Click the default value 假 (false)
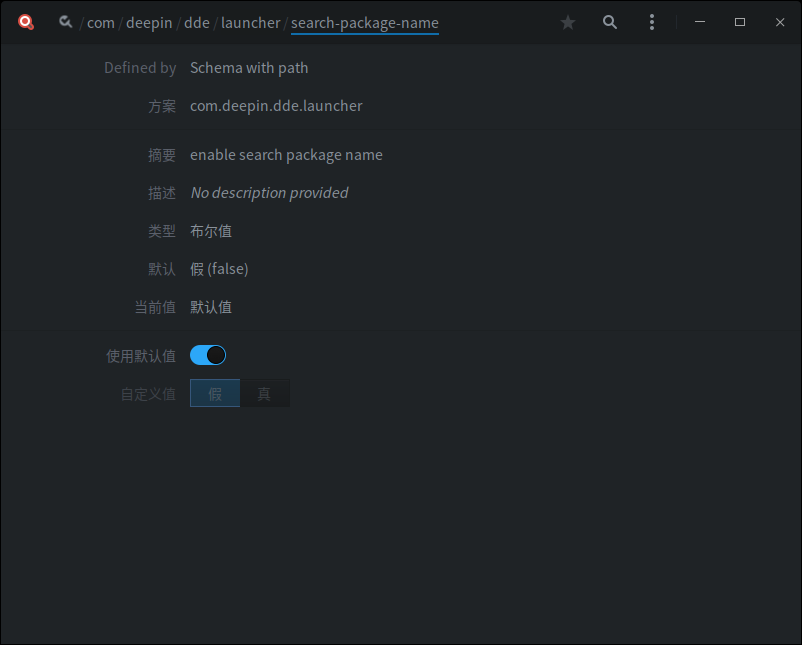The height and width of the screenshot is (645, 802). (219, 268)
